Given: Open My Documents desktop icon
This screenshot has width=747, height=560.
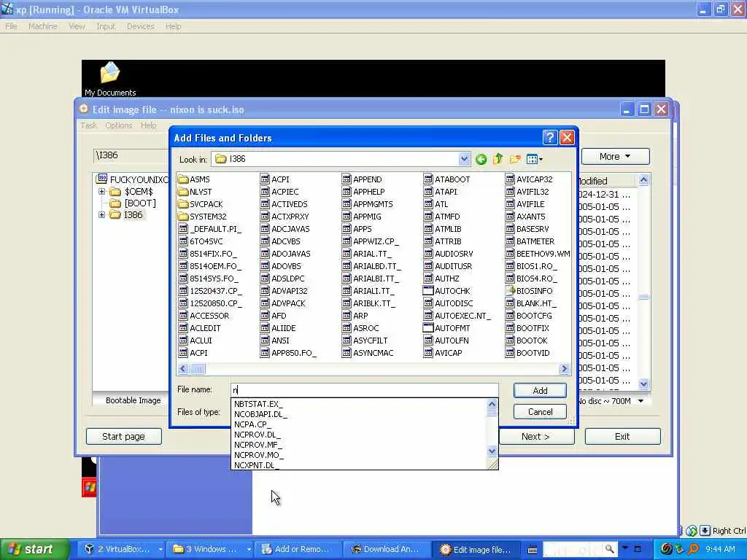Looking at the screenshot, I should tap(110, 79).
